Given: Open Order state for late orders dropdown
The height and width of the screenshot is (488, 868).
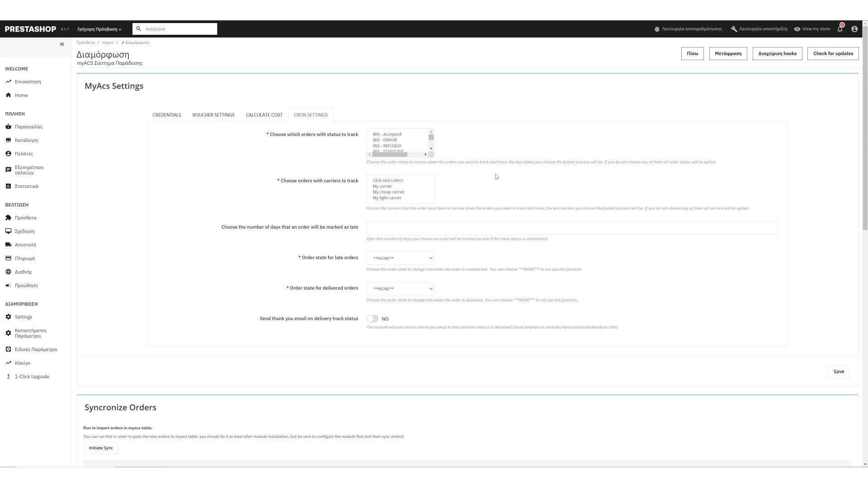Looking at the screenshot, I should click(x=400, y=258).
